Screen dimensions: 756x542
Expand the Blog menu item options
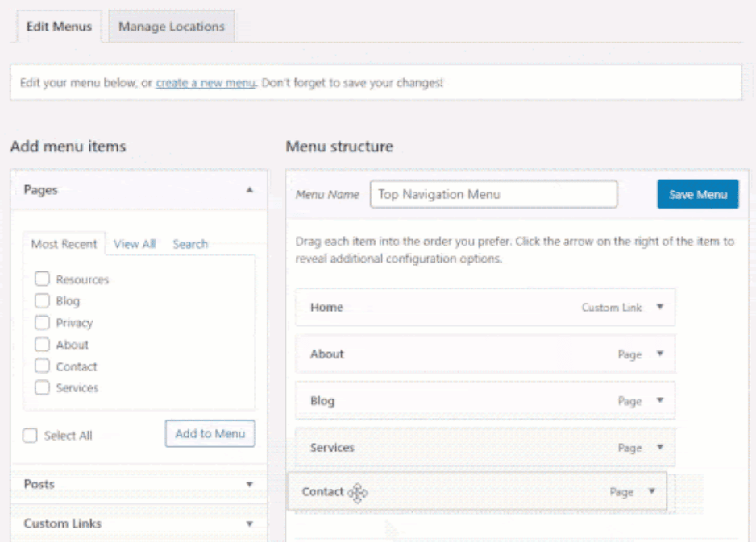pos(660,400)
